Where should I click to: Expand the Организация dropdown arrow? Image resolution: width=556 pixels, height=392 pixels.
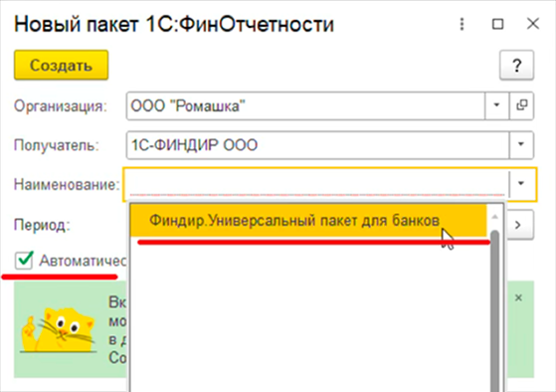(496, 105)
